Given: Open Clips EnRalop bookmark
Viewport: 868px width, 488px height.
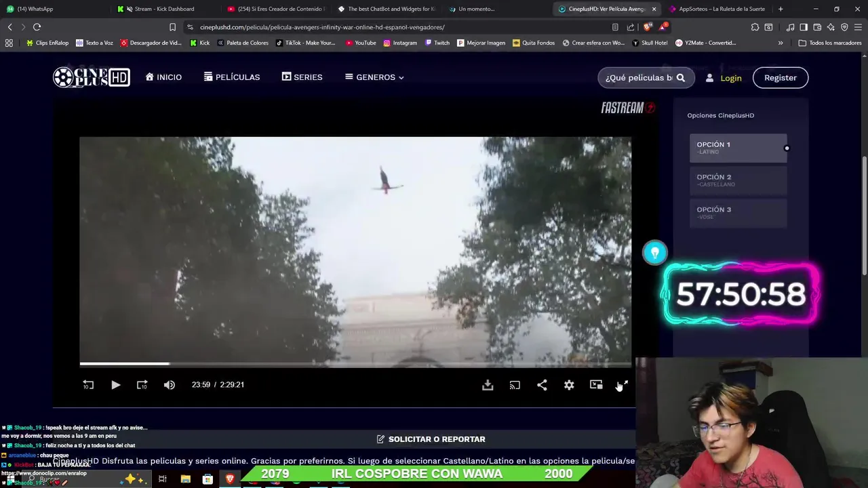Looking at the screenshot, I should [x=47, y=43].
